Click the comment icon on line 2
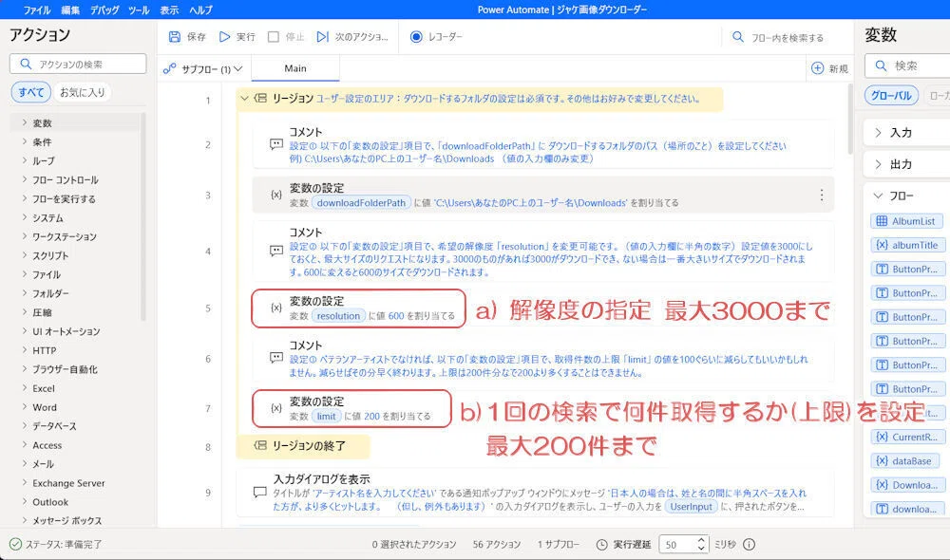Image resolution: width=950 pixels, height=560 pixels. pos(276,144)
